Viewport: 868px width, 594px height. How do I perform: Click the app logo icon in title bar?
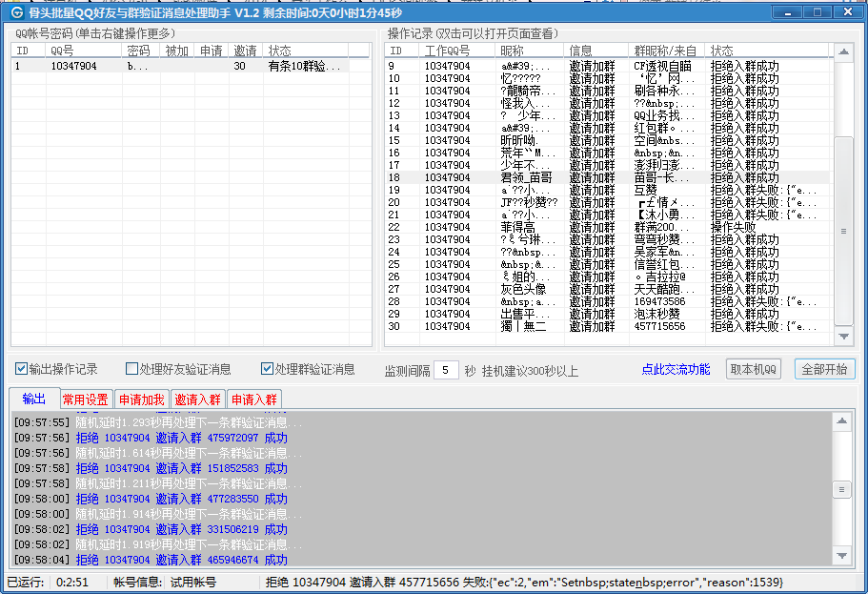17,12
